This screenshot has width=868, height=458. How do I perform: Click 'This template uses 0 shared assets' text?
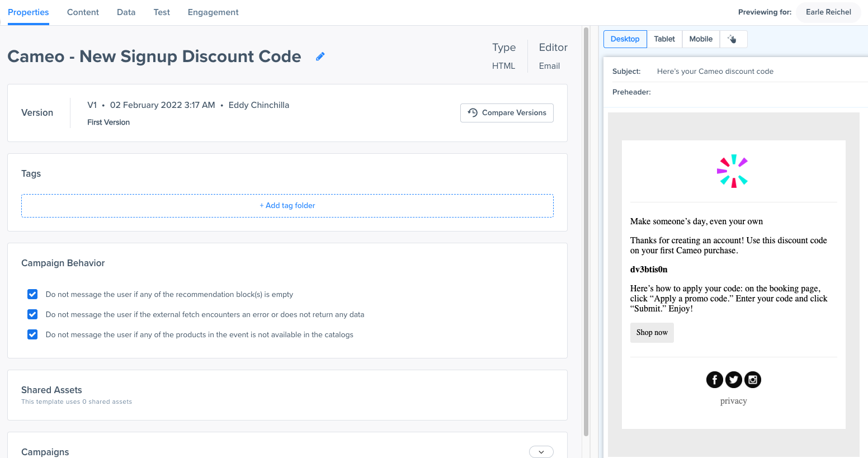coord(77,402)
